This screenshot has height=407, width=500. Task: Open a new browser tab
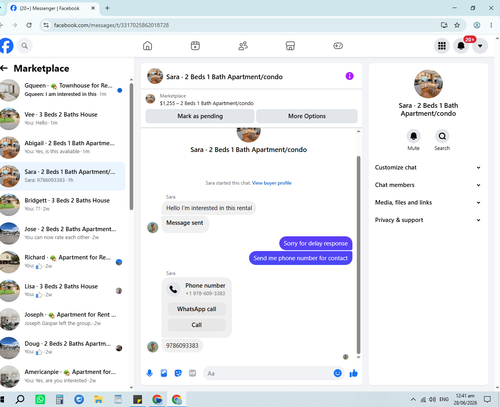(x=107, y=8)
